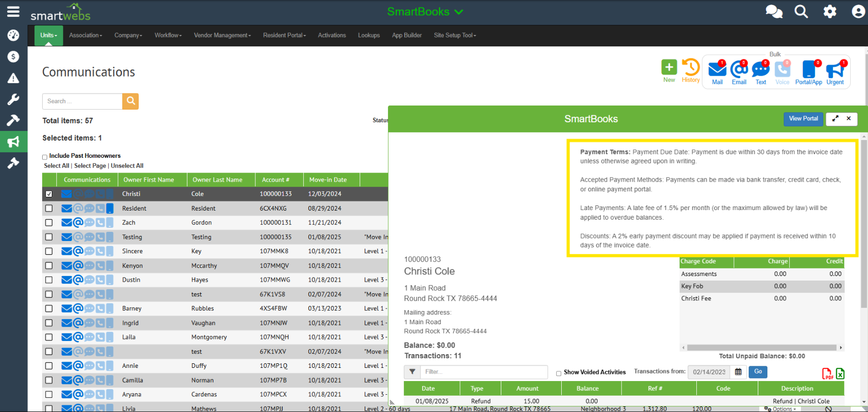
Task: Click the Bulk Urgent megaphone icon
Action: tap(834, 70)
